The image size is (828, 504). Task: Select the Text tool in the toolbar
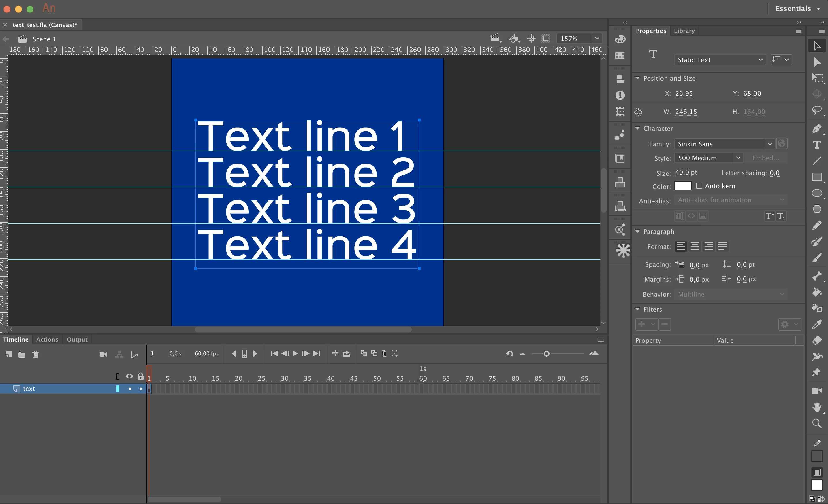[816, 145]
